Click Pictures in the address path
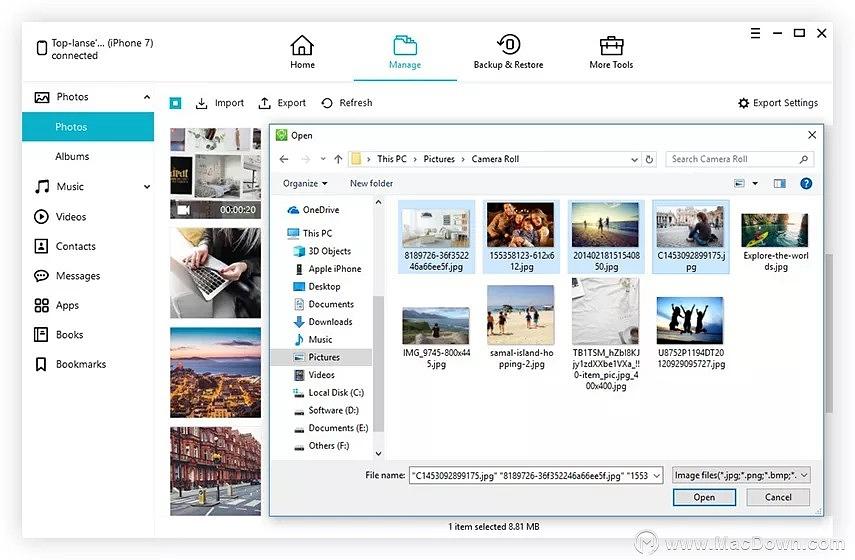 [439, 159]
